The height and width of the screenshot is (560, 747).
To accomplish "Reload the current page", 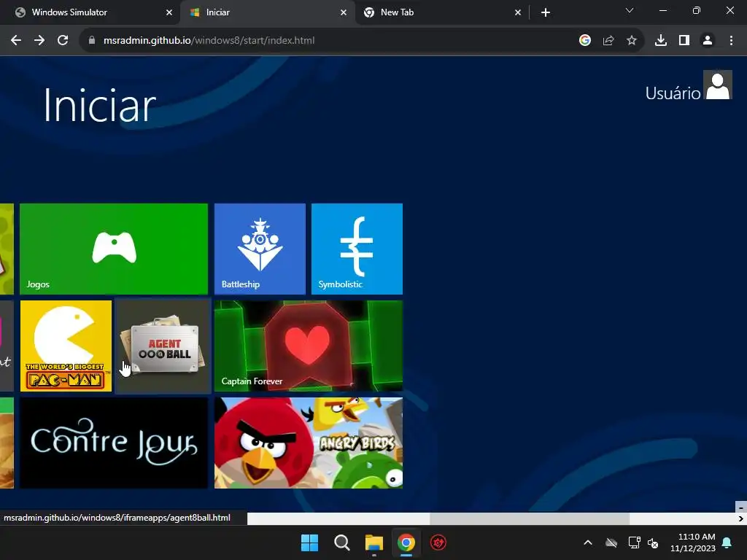I will pyautogui.click(x=63, y=41).
